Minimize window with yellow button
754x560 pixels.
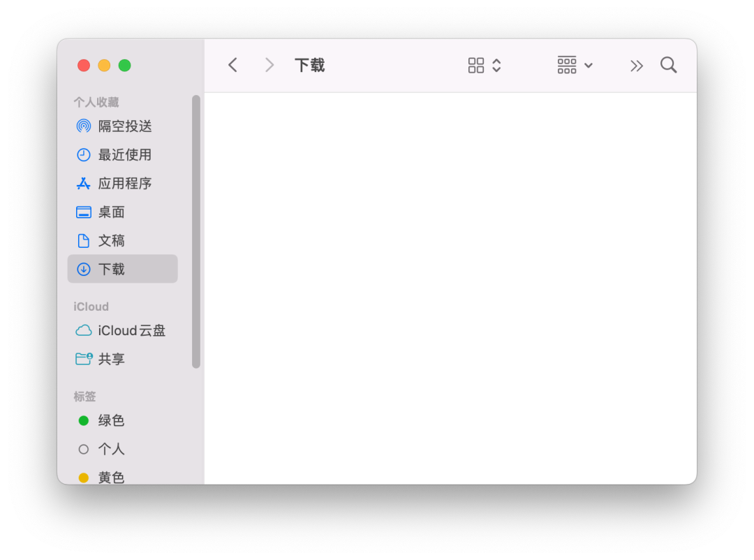pyautogui.click(x=104, y=66)
